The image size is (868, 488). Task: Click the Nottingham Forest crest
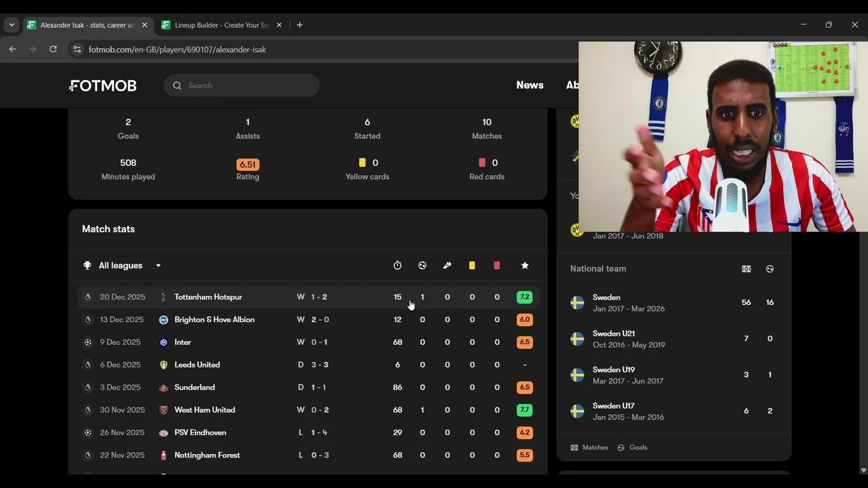[163, 455]
